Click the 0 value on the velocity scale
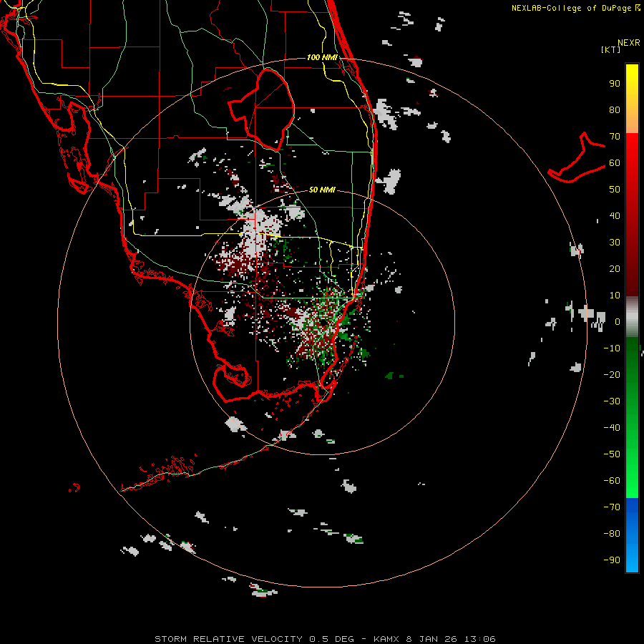Image resolution: width=644 pixels, height=644 pixels. pyautogui.click(x=618, y=321)
